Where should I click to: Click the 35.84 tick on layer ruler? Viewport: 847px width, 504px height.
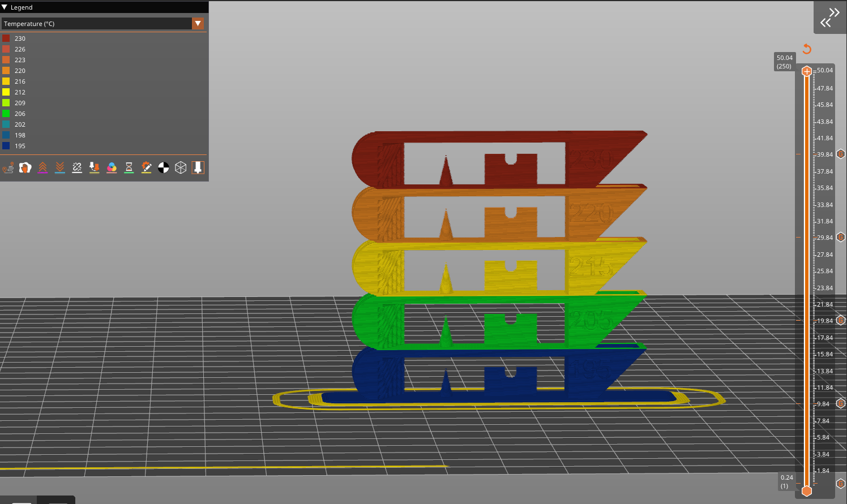coord(825,188)
